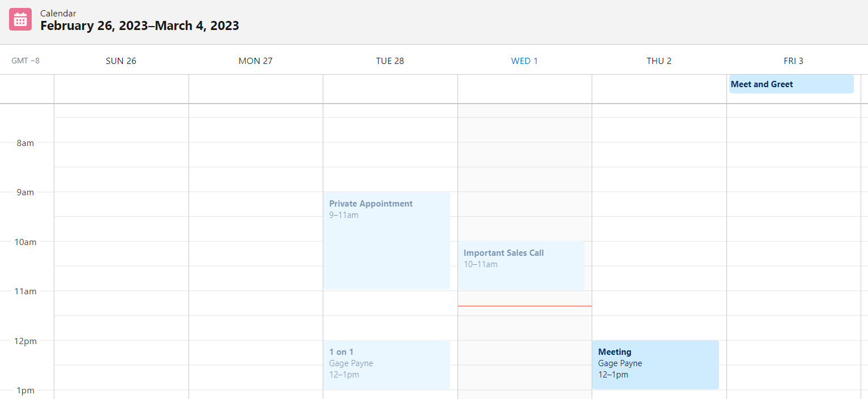Viewport: 868px width, 399px height.
Task: Click the pink Calendar app icon
Action: (x=20, y=19)
